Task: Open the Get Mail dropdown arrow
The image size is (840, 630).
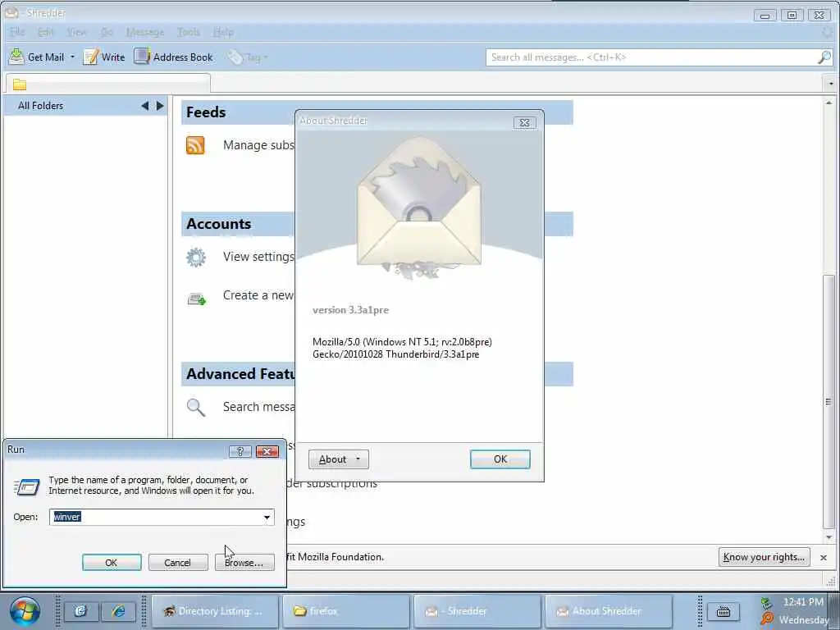Action: pyautogui.click(x=72, y=57)
